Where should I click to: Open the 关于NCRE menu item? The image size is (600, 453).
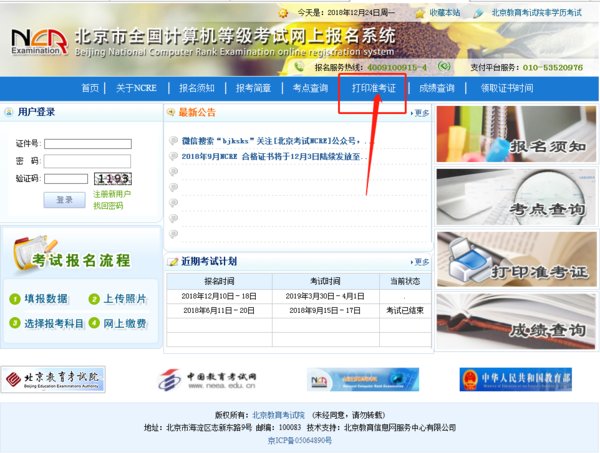[136, 88]
